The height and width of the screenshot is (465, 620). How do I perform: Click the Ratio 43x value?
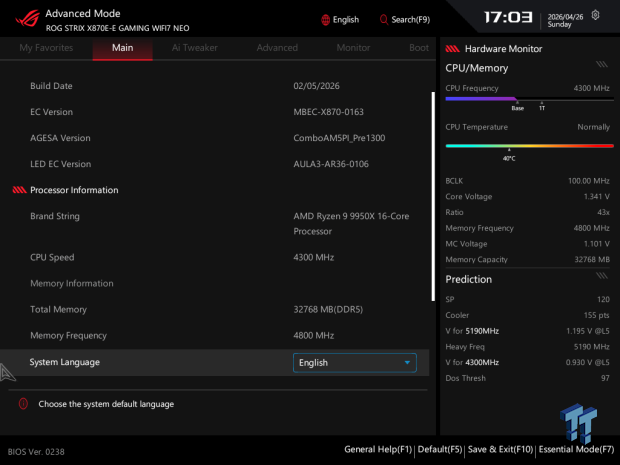603,212
